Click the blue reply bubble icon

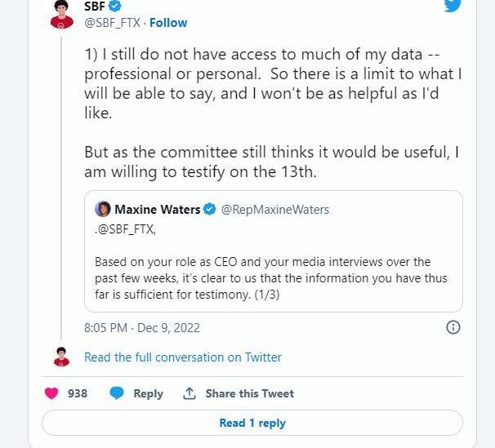tap(117, 393)
